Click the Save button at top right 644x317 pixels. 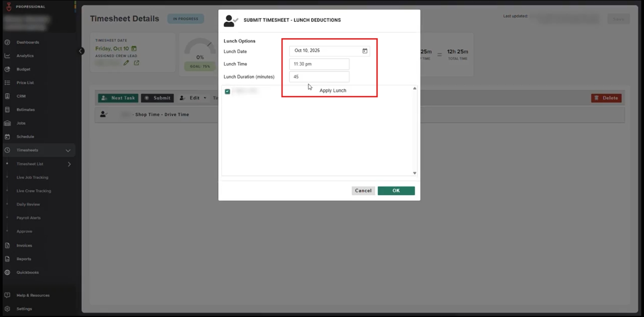pyautogui.click(x=618, y=19)
